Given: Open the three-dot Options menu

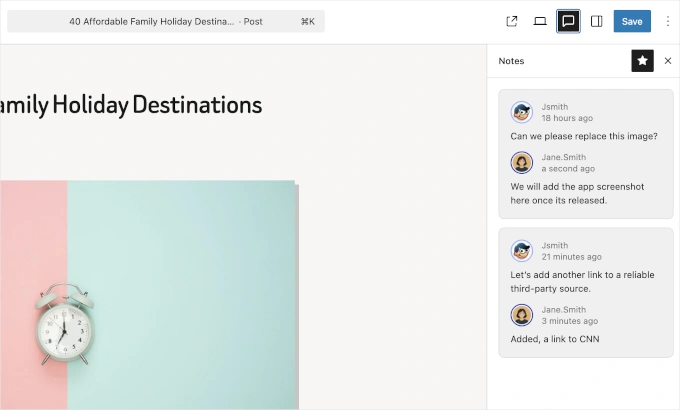Looking at the screenshot, I should pos(668,21).
